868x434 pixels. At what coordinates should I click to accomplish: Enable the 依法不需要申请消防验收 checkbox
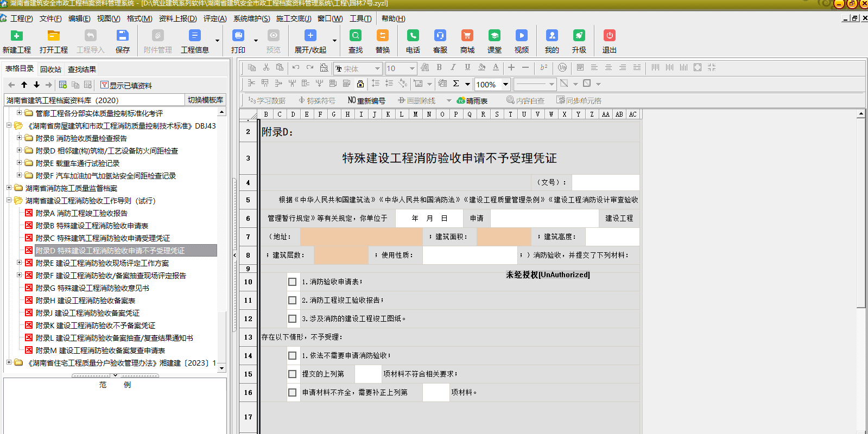[292, 356]
